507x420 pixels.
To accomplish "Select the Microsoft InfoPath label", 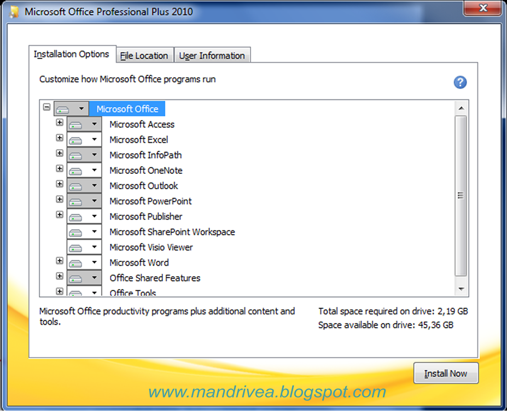I will point(145,155).
